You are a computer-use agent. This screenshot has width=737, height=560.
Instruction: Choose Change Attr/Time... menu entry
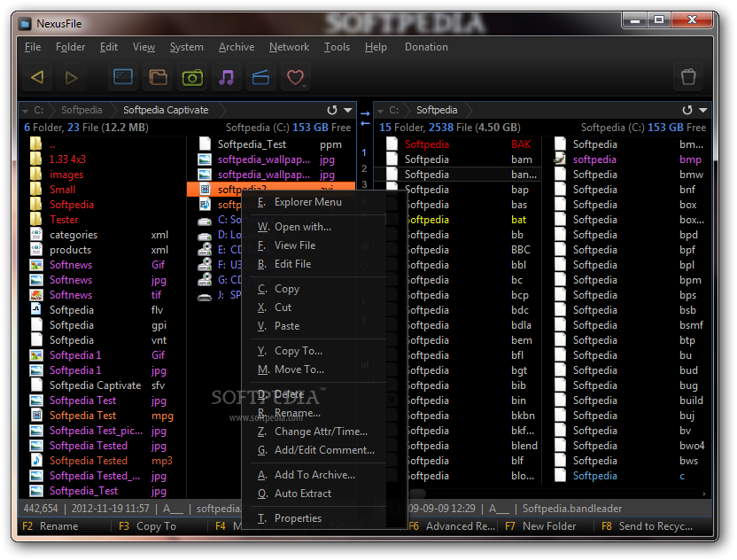pyautogui.click(x=314, y=432)
